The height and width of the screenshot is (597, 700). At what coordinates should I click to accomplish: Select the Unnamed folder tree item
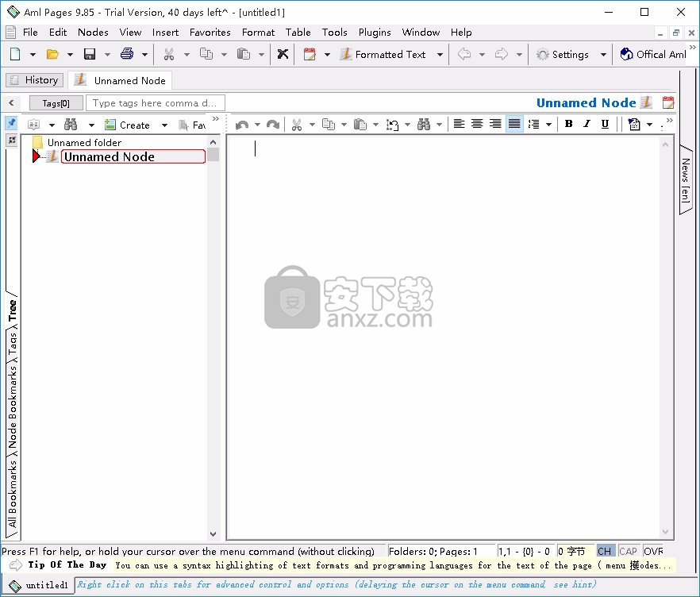coord(84,142)
